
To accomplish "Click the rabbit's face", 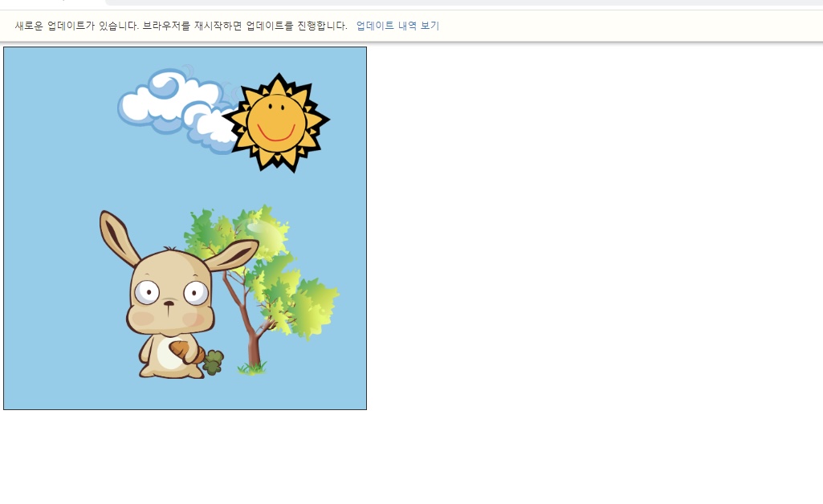I will pos(170,296).
